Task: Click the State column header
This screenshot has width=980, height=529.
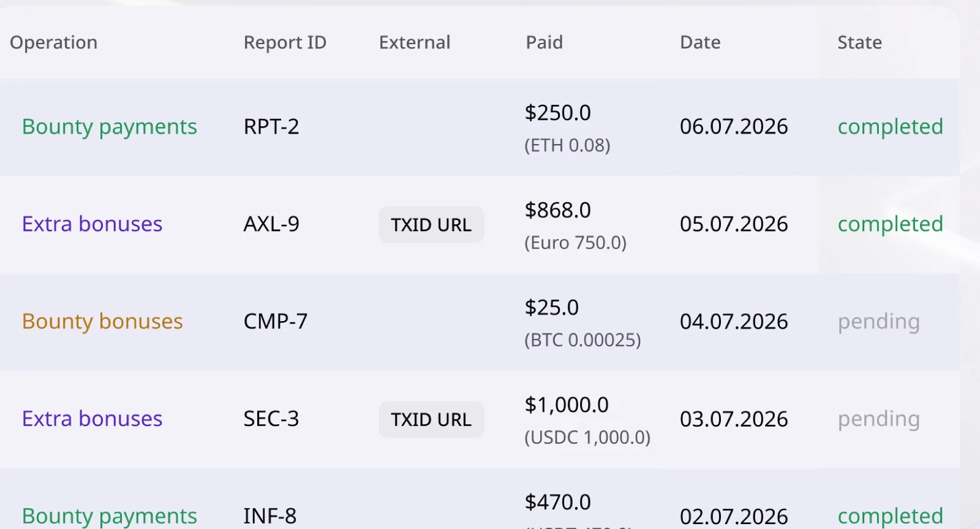Action: (860, 42)
